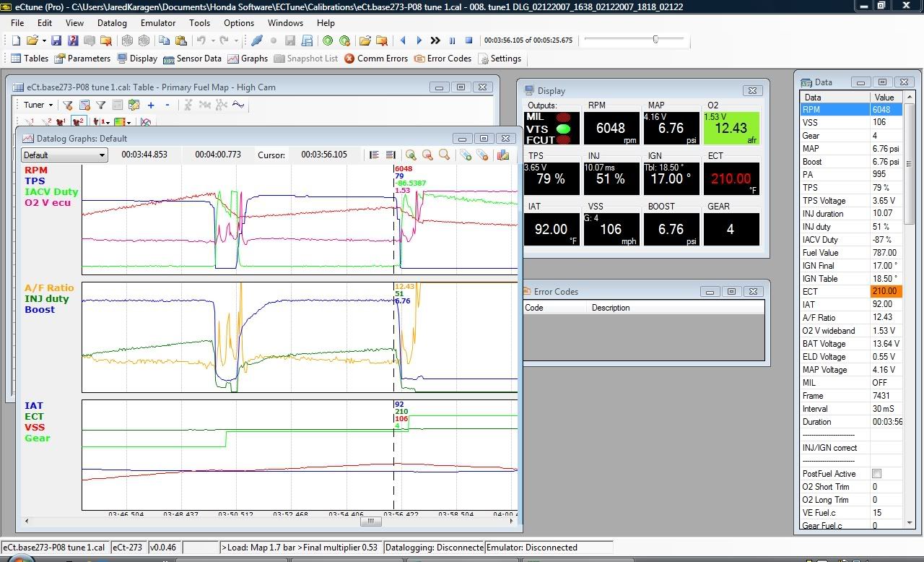Click the O2 12.43 afr display tile
924x562 pixels.
731,128
